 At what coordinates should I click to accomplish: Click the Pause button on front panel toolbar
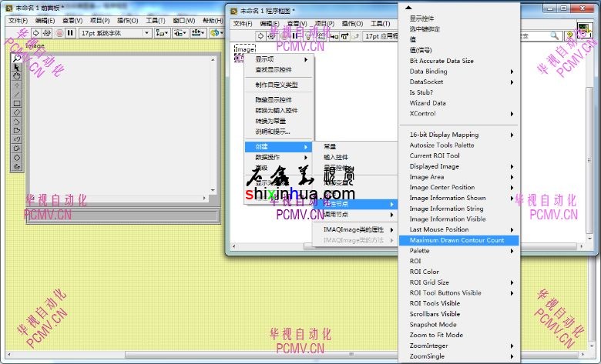click(70, 33)
